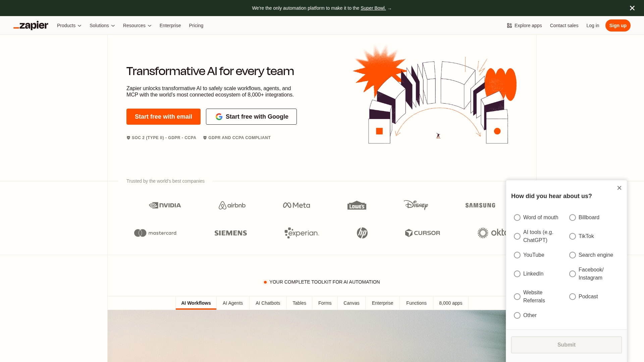Viewport: 644px width, 362px height.
Task: Click the Cursor logo
Action: click(422, 233)
